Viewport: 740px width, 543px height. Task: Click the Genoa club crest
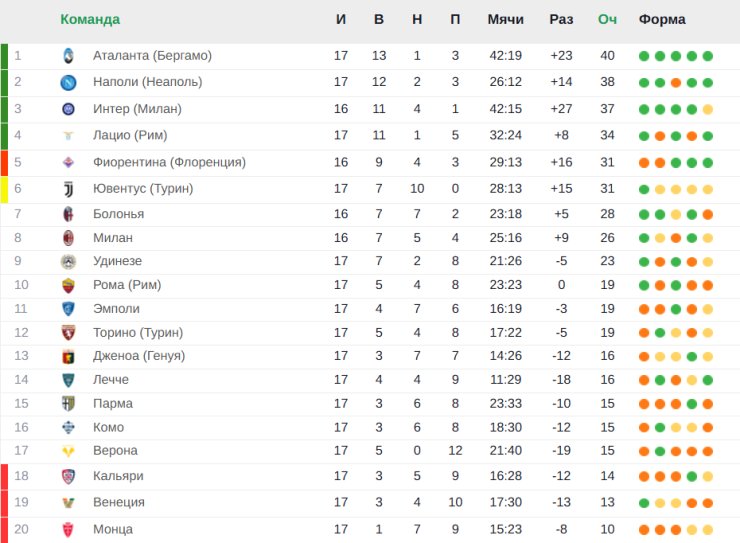click(68, 357)
